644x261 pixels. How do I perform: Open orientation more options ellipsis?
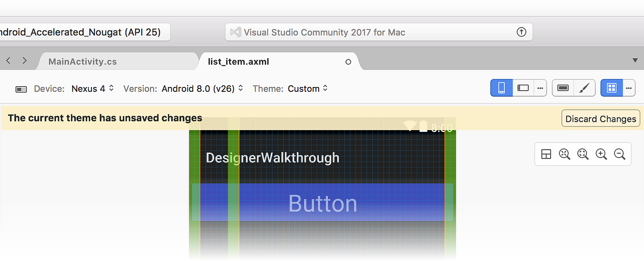540,88
